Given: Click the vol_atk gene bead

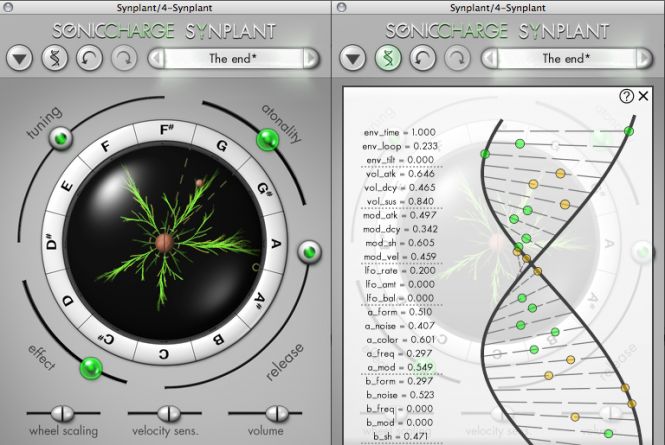Looking at the screenshot, I should tap(560, 173).
